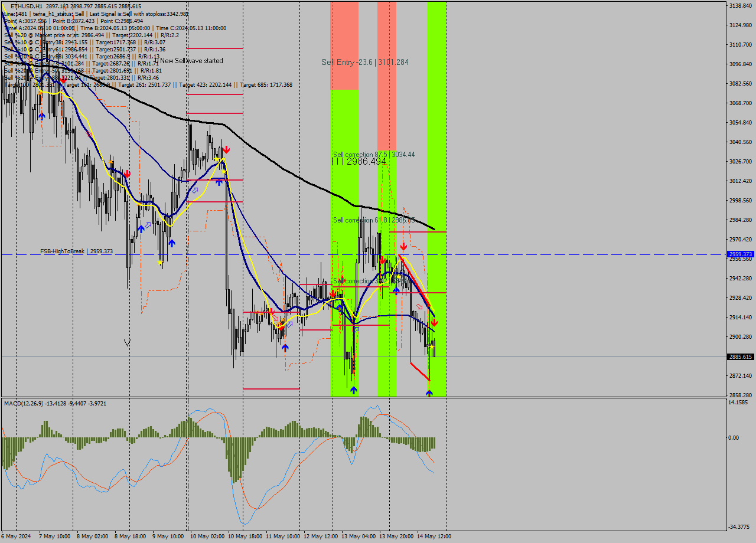Screen dimensions: 756x543
Task: Click the blue up arrow near 11 May 10:00
Action: pos(285,346)
